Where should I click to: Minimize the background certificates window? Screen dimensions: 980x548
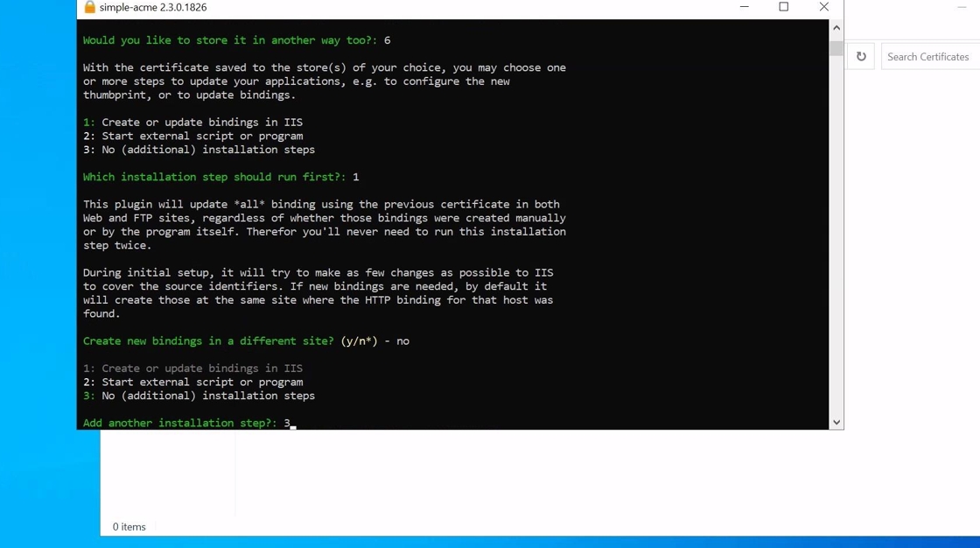(x=962, y=7)
